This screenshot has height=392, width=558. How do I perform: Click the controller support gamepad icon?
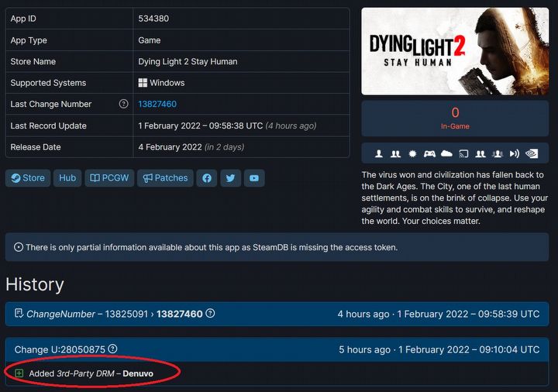click(x=429, y=153)
